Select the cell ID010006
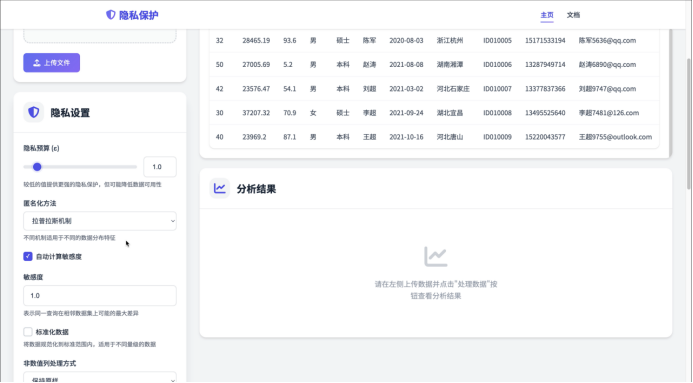693x383 pixels. [497, 64]
